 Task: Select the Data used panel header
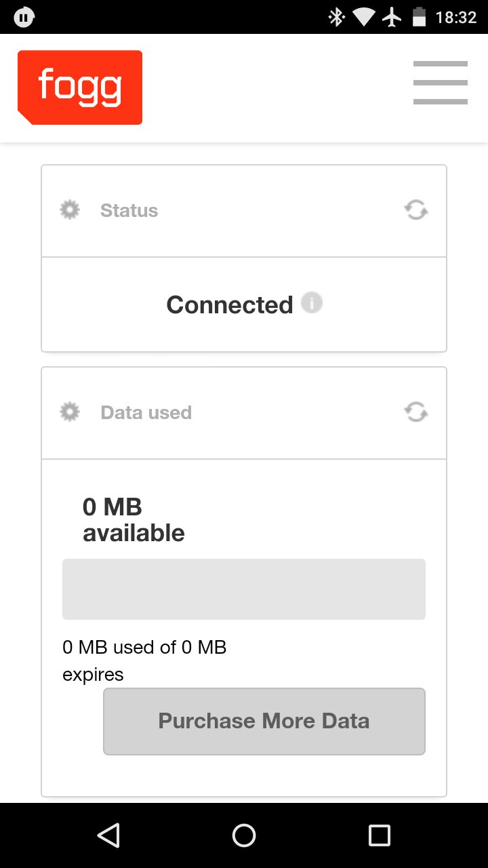tap(244, 413)
